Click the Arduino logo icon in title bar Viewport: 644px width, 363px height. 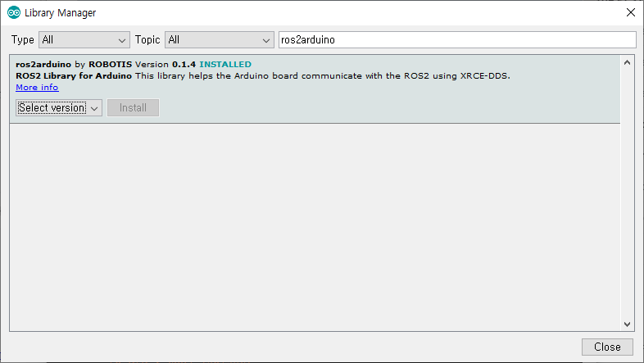[14, 13]
